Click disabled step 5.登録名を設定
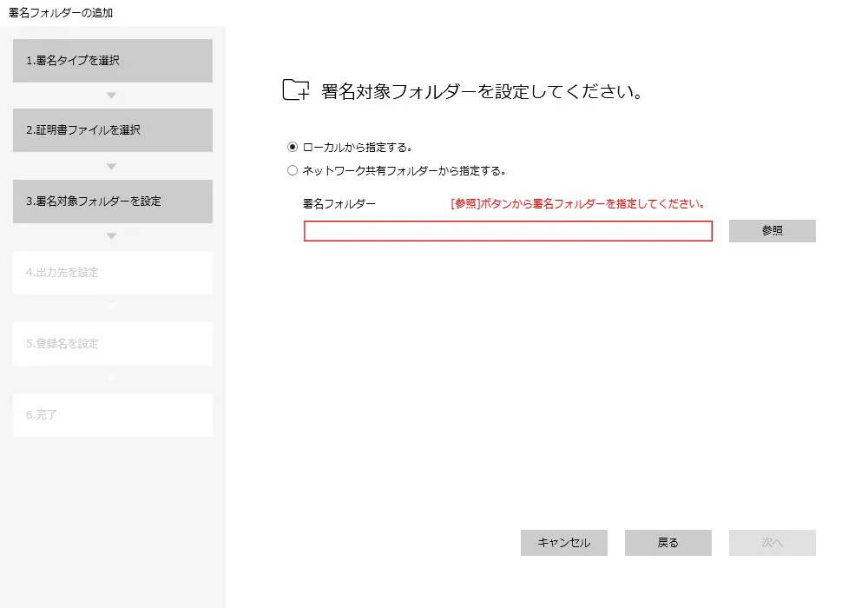 [x=113, y=344]
